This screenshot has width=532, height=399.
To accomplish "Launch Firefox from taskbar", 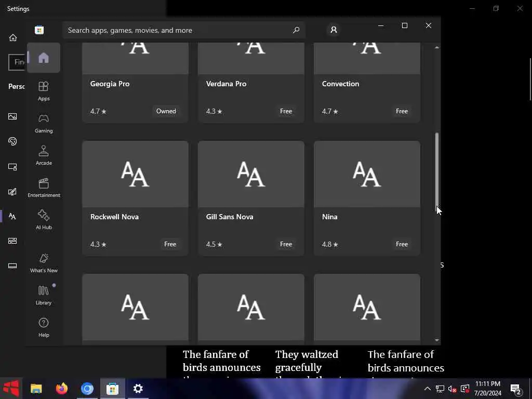I will coord(62,389).
